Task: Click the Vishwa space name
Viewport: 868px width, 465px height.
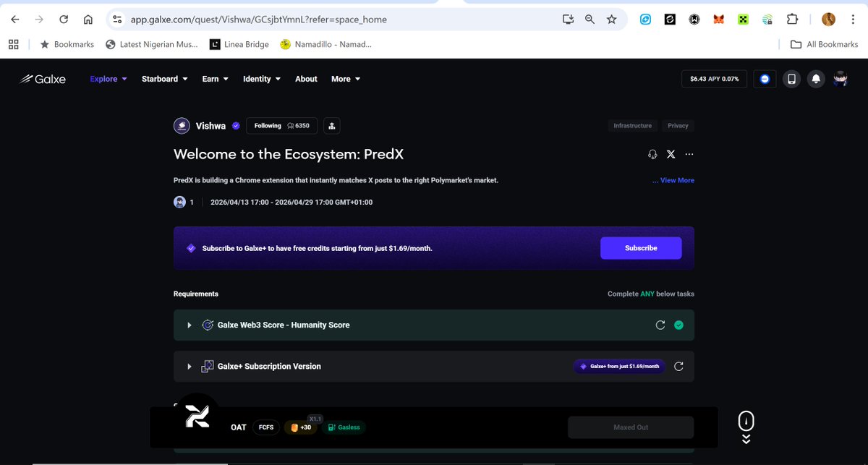Action: coord(210,126)
